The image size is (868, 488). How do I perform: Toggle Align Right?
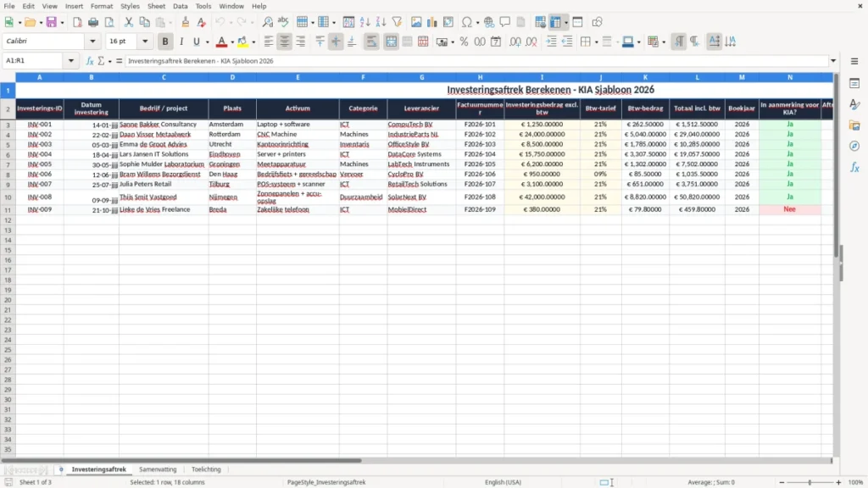(301, 42)
